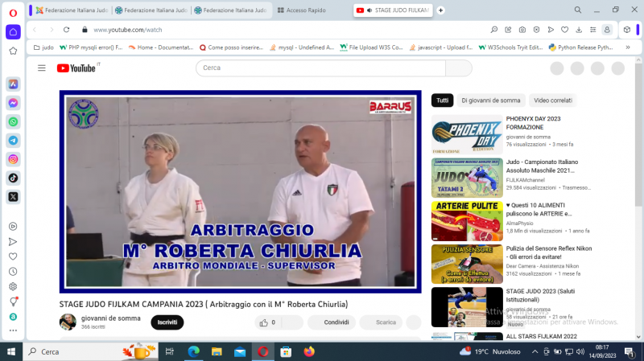Open the Opera menu logo

[13, 13]
